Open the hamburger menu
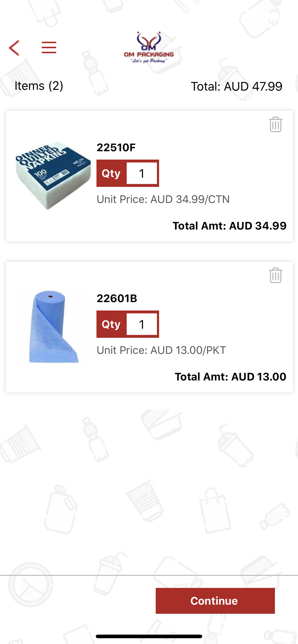The width and height of the screenshot is (298, 644). 49,48
